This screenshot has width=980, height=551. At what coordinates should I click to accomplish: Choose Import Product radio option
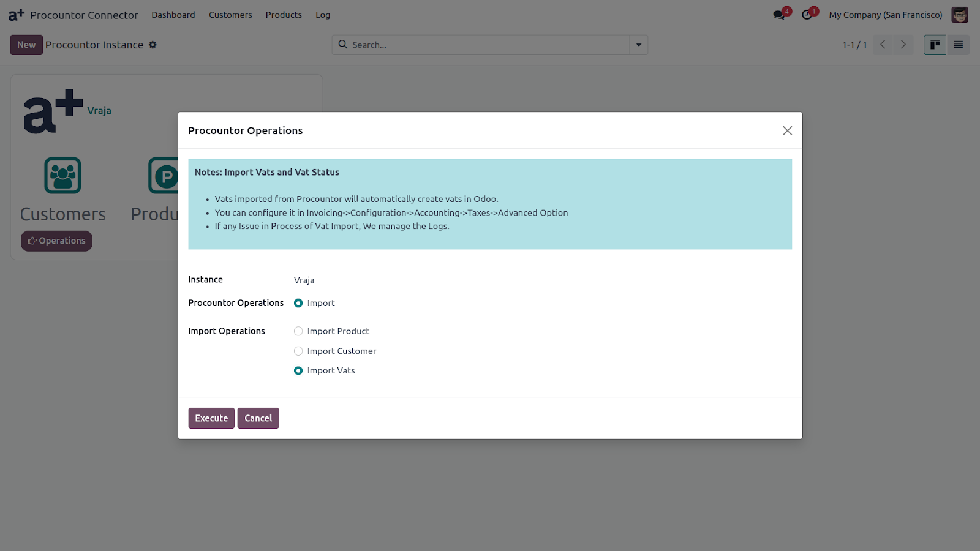point(298,331)
